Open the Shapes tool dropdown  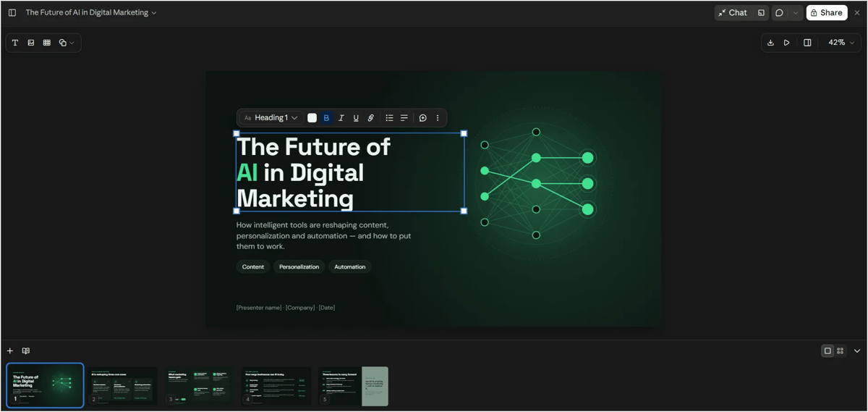tap(67, 43)
